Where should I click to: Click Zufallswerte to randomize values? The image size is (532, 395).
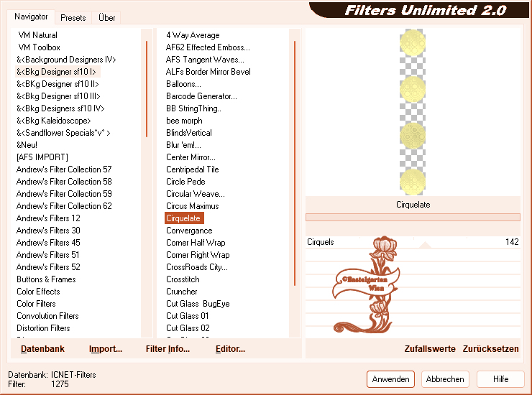430,348
